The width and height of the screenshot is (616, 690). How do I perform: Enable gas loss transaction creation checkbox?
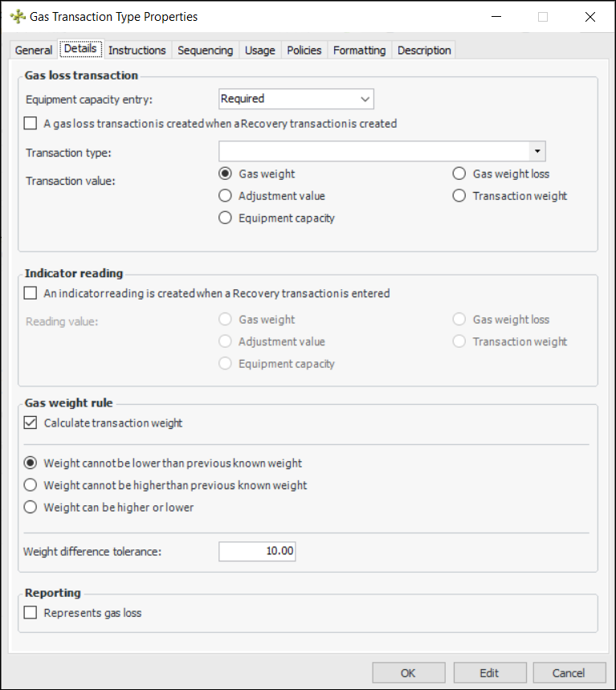pos(31,124)
